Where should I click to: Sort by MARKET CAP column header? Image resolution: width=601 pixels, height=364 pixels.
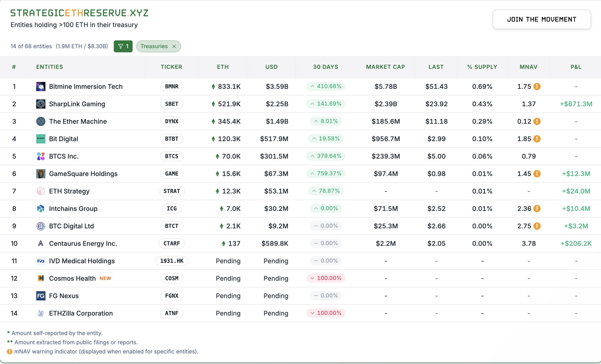[385, 67]
